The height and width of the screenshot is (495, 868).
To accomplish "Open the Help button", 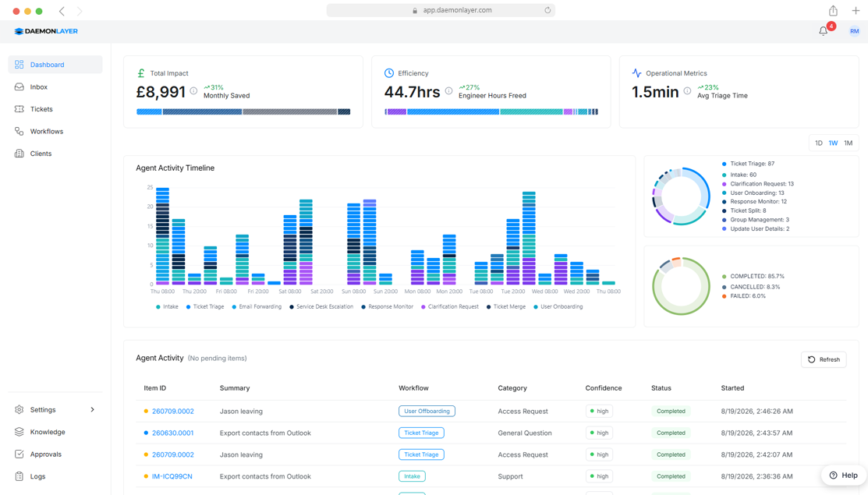I will pyautogui.click(x=844, y=475).
